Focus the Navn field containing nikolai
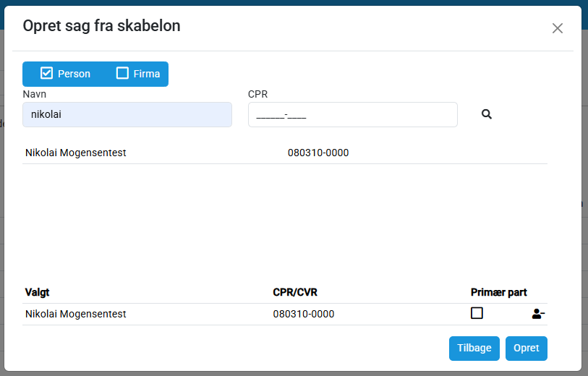Screen dimensions: 588x376 (x=127, y=114)
